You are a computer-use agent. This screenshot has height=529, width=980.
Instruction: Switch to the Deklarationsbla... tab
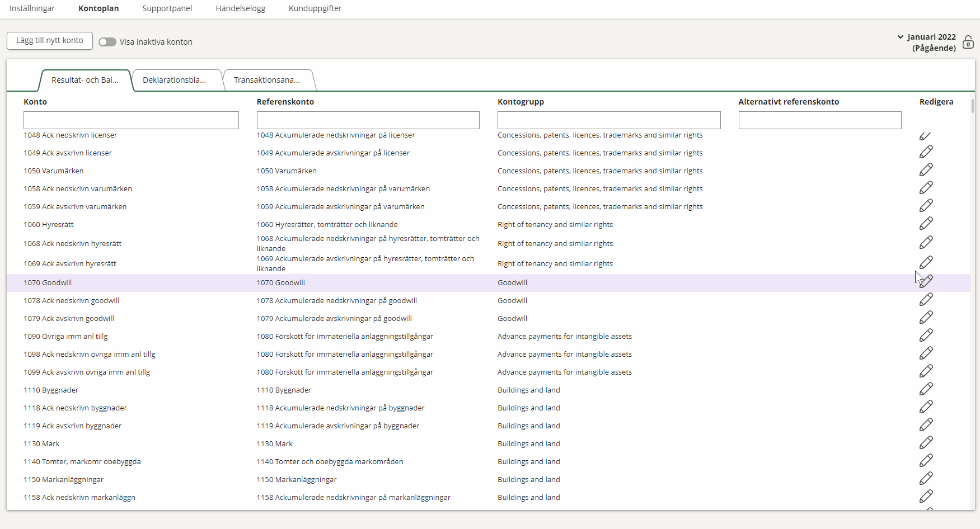coord(174,80)
